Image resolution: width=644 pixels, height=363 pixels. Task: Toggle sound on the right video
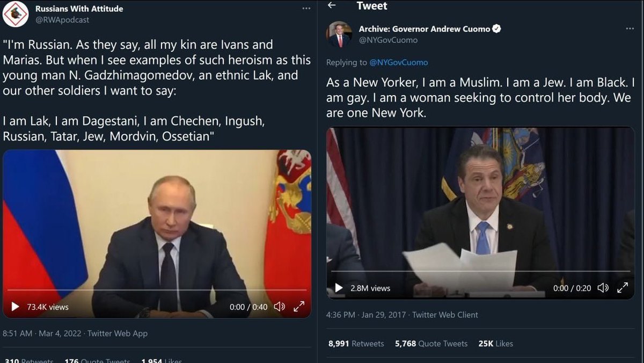[603, 288]
